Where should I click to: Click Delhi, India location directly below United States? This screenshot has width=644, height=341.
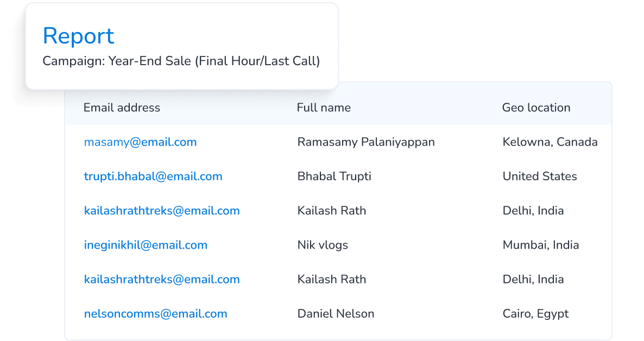coord(533,211)
